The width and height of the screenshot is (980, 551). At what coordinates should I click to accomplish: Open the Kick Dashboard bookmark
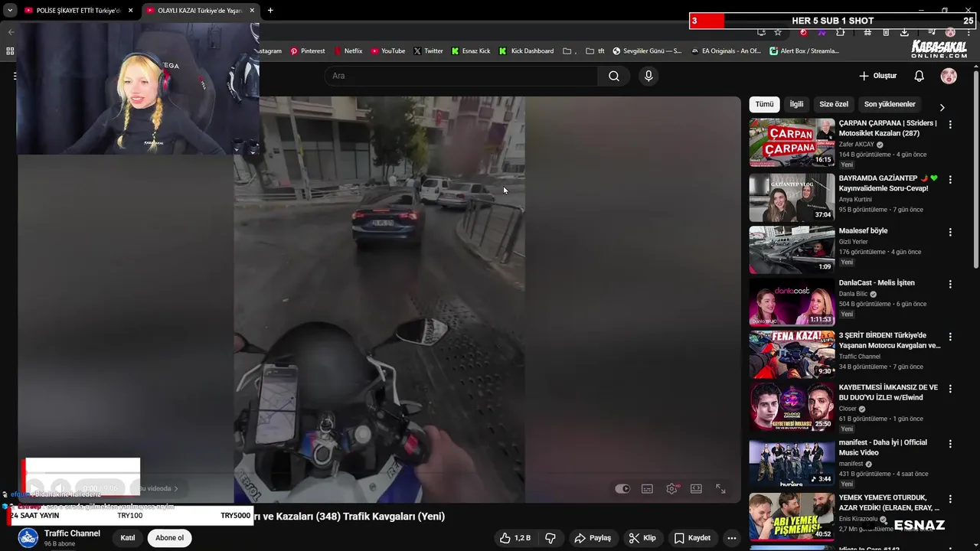(x=526, y=51)
